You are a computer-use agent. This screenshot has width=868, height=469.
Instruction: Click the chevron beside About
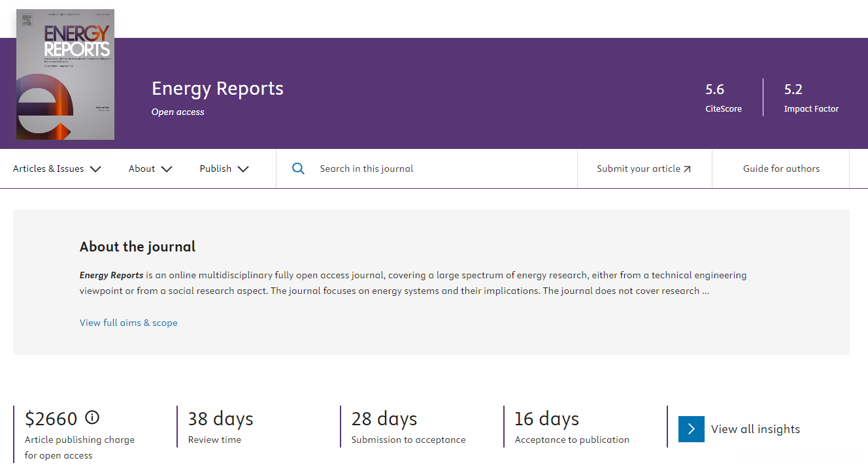click(167, 169)
